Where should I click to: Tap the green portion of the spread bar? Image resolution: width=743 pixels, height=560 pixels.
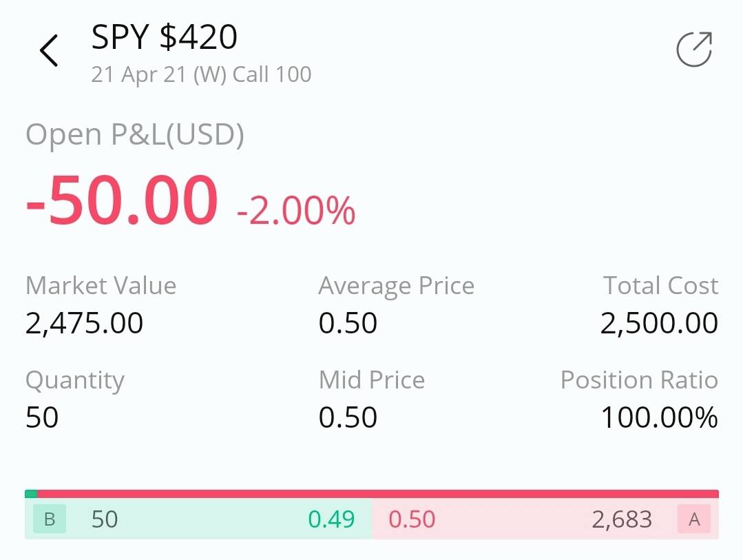[30, 494]
